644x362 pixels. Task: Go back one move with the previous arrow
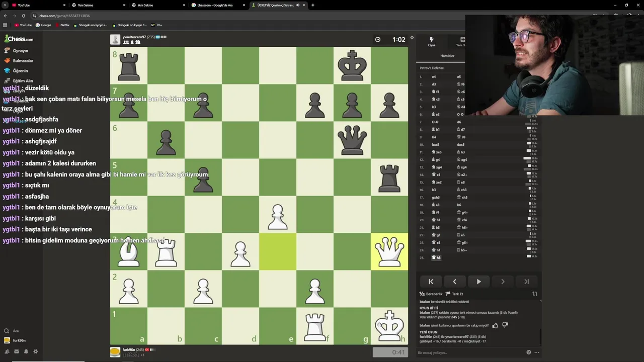tap(454, 282)
